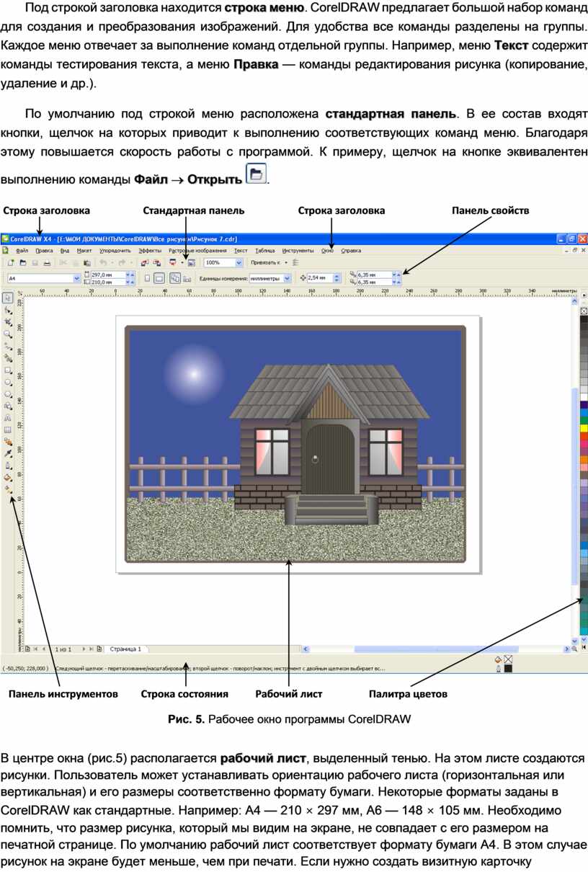588x872 pixels.
Task: Open the Правка menu
Action: click(x=44, y=251)
